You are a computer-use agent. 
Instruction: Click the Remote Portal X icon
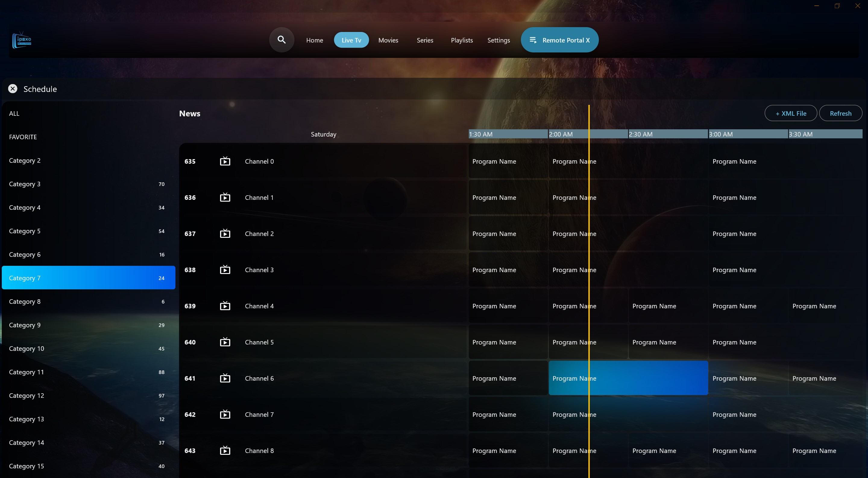click(x=533, y=39)
